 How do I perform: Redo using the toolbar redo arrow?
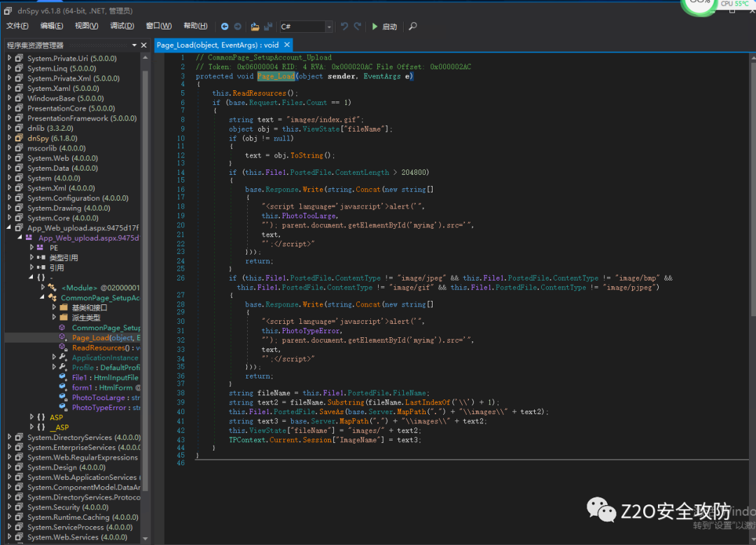pos(357,27)
